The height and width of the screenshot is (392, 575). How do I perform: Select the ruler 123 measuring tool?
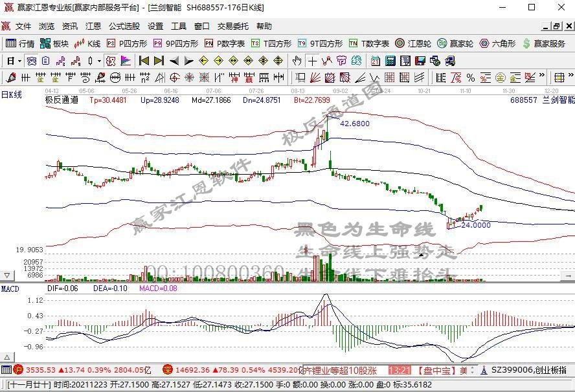click(264, 78)
